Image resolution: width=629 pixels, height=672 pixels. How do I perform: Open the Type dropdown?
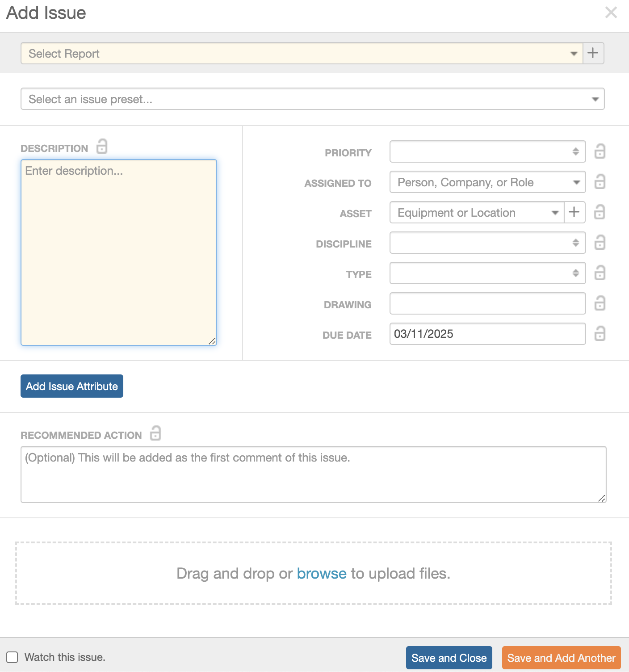pyautogui.click(x=488, y=273)
